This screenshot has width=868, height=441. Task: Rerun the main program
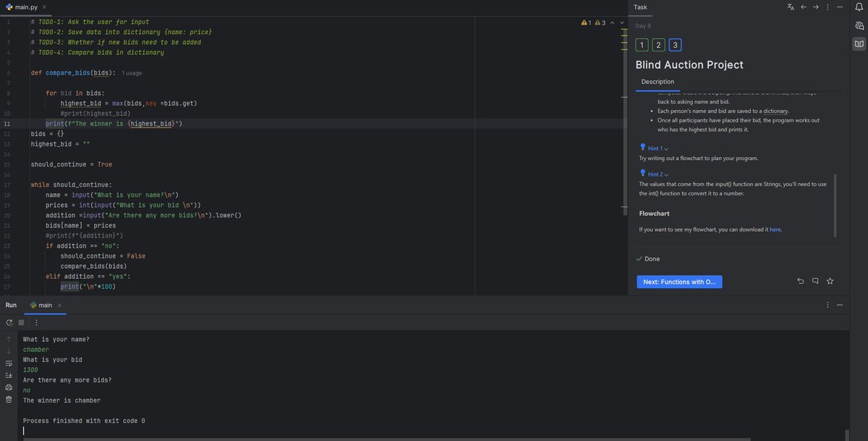pyautogui.click(x=9, y=323)
